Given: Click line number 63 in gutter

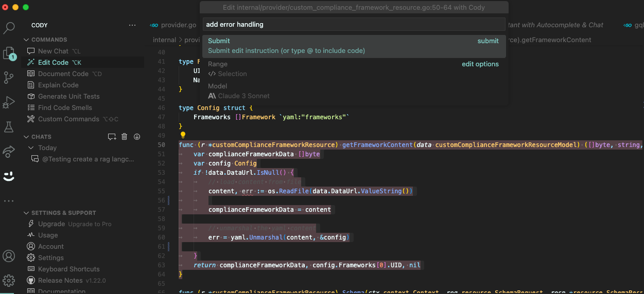Looking at the screenshot, I should point(162,265).
